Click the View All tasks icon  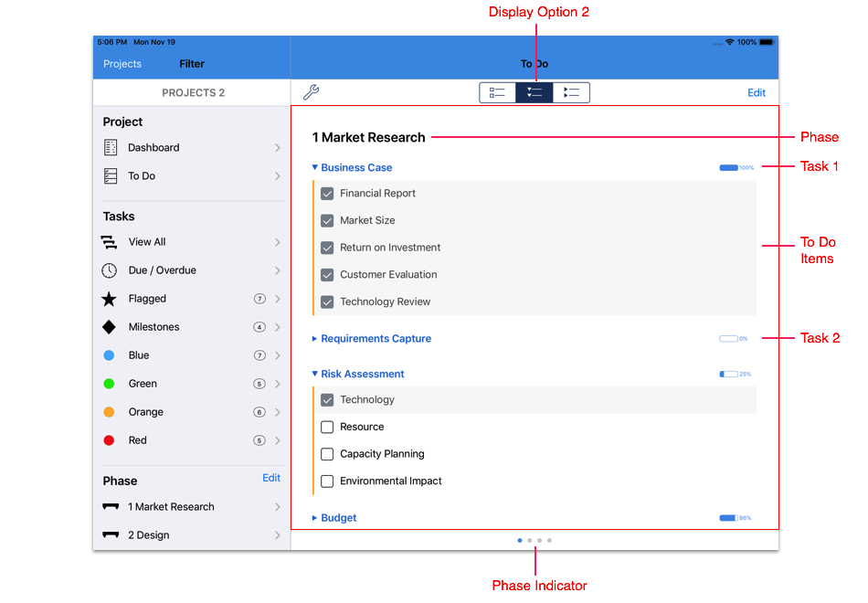coord(109,242)
